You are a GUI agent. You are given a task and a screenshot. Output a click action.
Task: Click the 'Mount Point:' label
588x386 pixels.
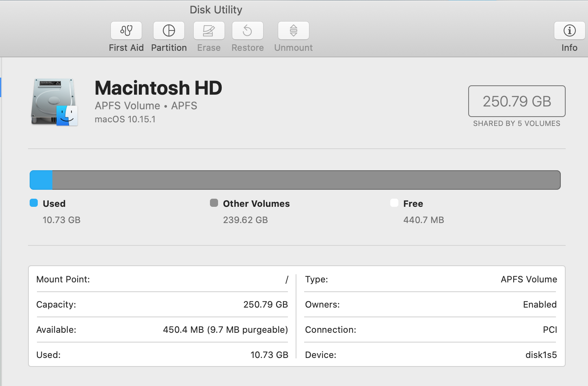[63, 280]
